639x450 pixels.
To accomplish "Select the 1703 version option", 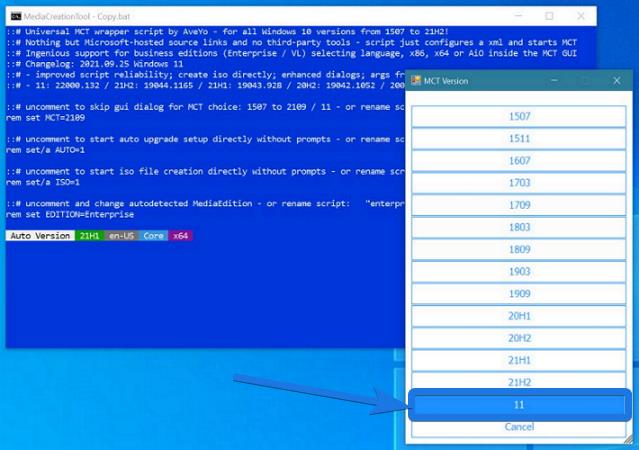I will coord(519,183).
